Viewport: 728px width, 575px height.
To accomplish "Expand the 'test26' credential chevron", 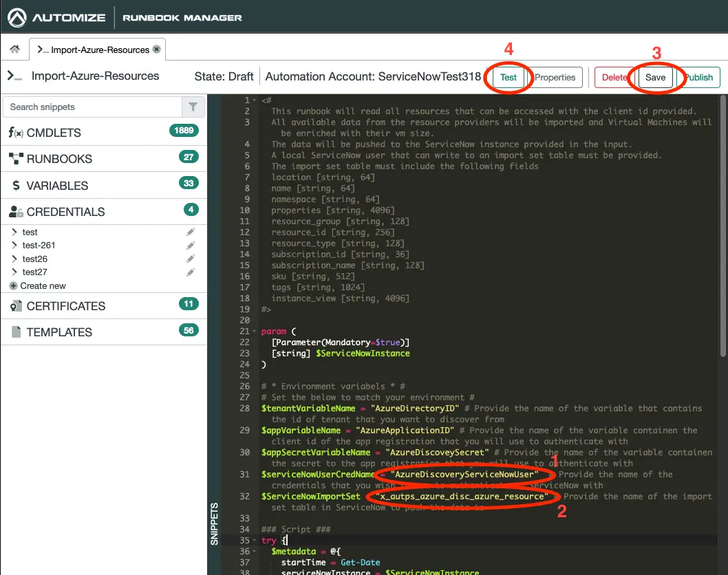I will [14, 259].
